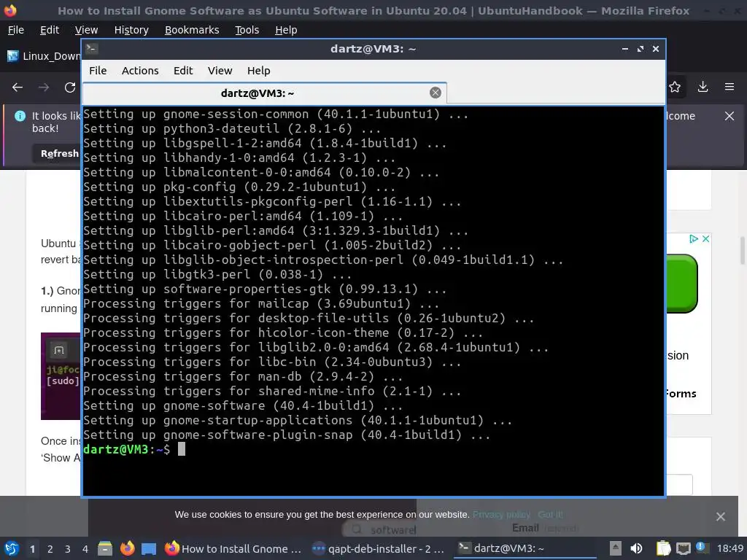Open the terminal File menu

[98, 71]
